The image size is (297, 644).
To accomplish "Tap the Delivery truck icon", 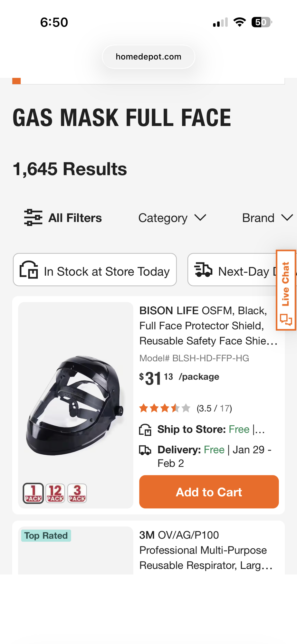I will point(145,450).
